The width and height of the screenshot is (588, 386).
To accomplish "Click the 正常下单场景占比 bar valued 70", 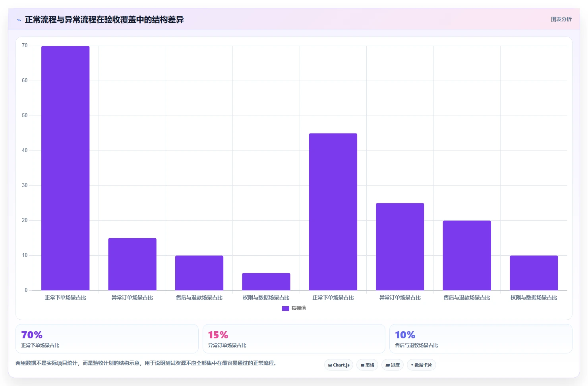I will coord(66,168).
